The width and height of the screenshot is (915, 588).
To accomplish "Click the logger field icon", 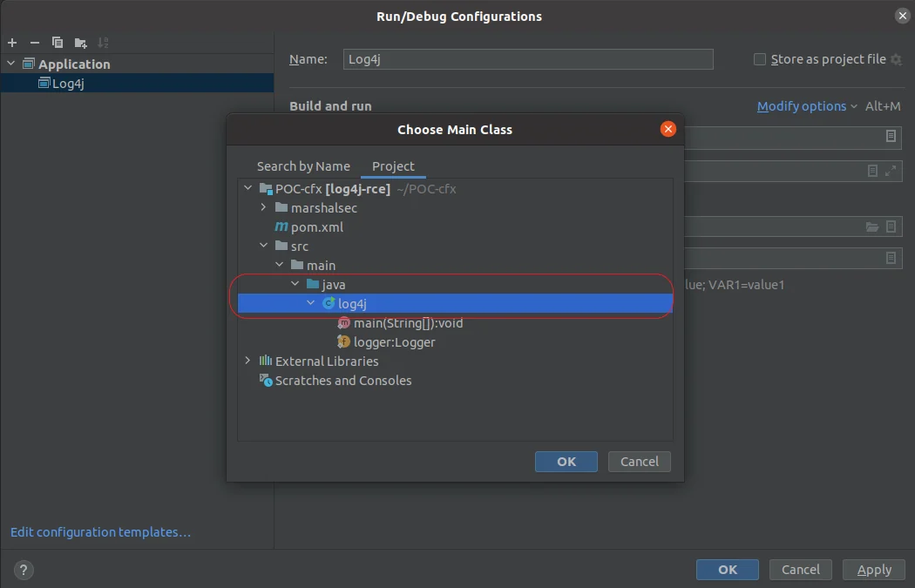I will 343,341.
